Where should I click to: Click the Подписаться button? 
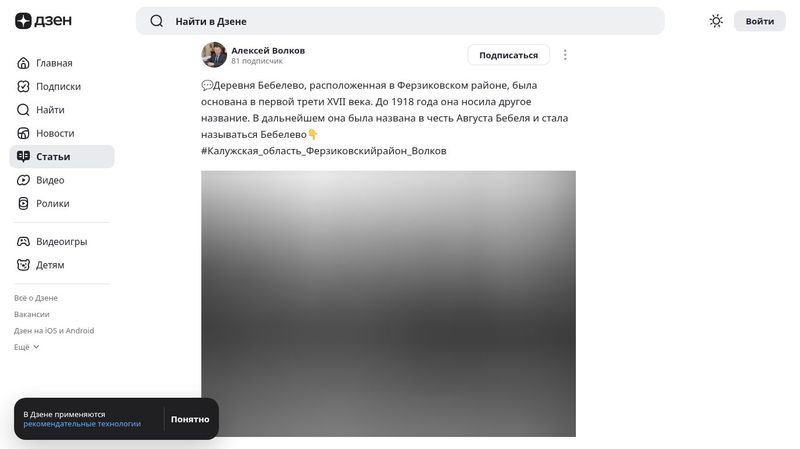(509, 55)
